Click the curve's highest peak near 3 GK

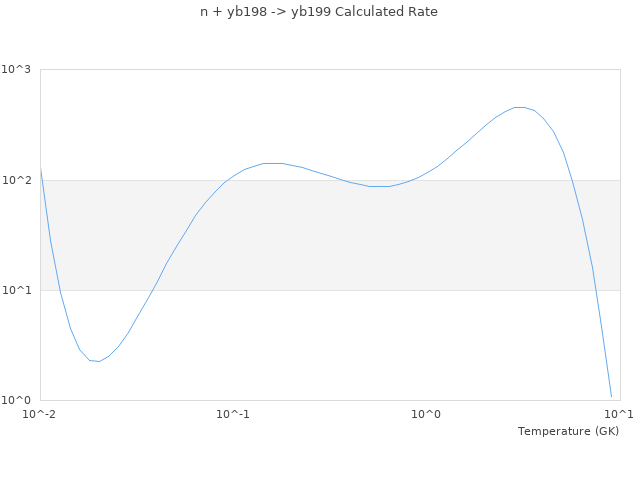(x=518, y=107)
